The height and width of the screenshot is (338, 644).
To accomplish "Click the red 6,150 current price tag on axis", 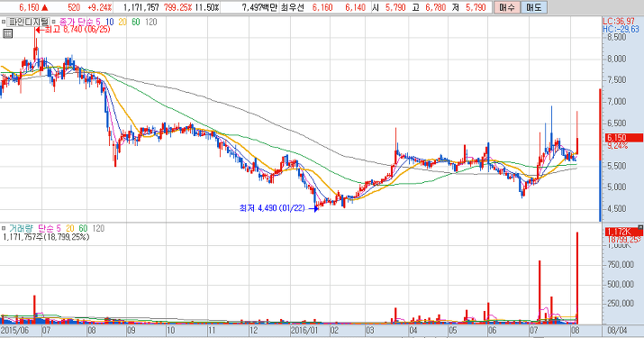I will [x=624, y=138].
